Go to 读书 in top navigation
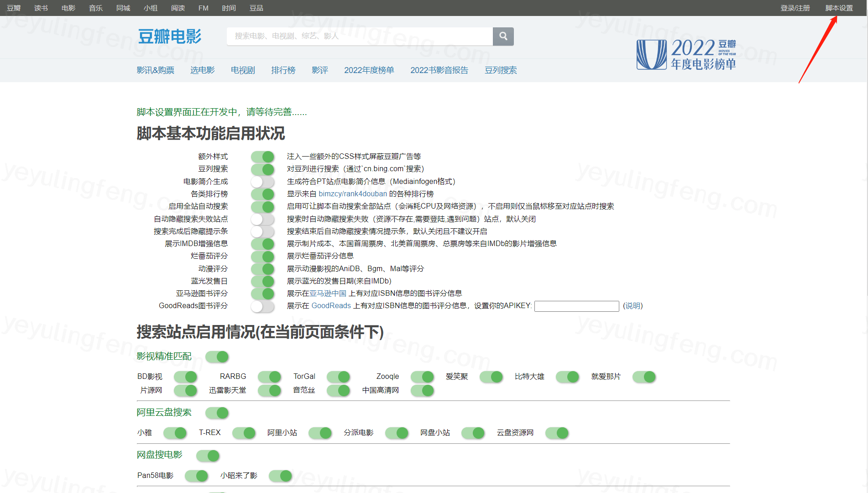 [41, 8]
